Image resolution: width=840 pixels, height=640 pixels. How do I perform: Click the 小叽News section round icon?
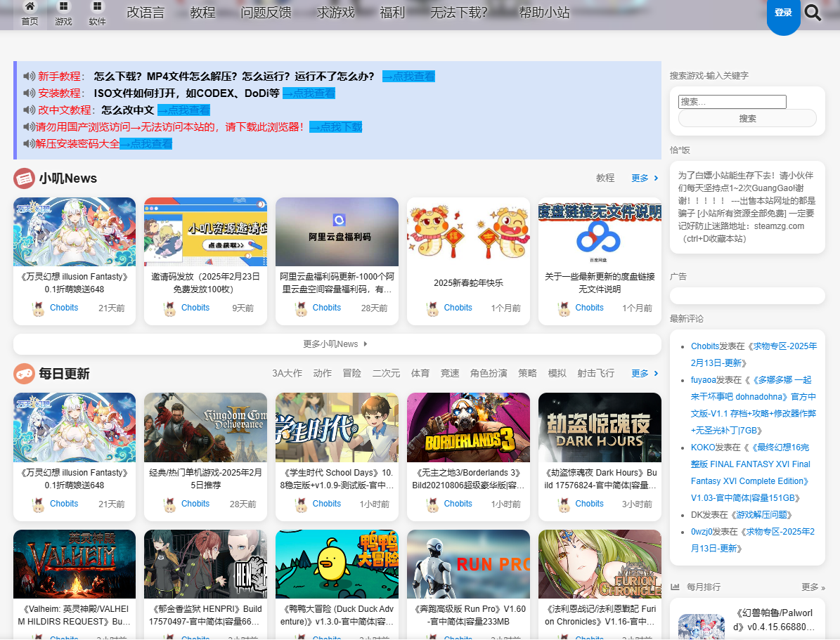pyautogui.click(x=24, y=178)
